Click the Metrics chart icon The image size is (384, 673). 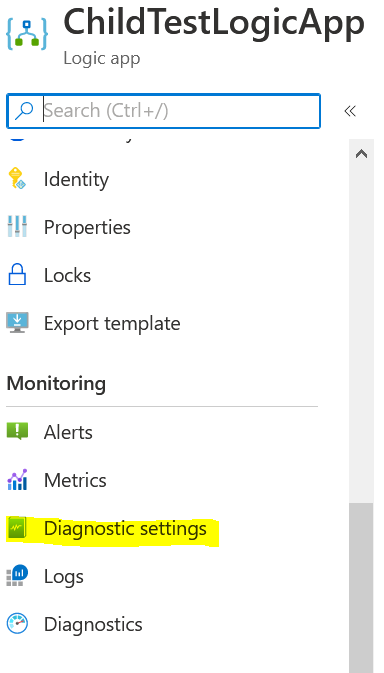point(17,479)
